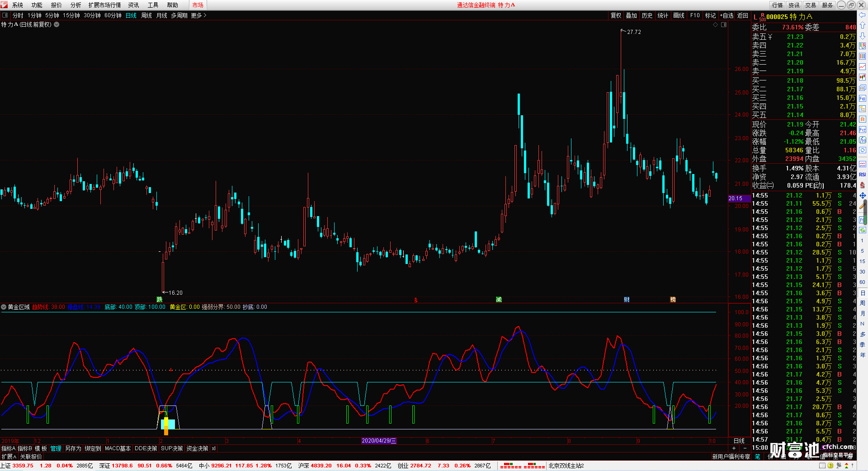Click the plus zoom button below the chart

pyautogui.click(x=734, y=448)
